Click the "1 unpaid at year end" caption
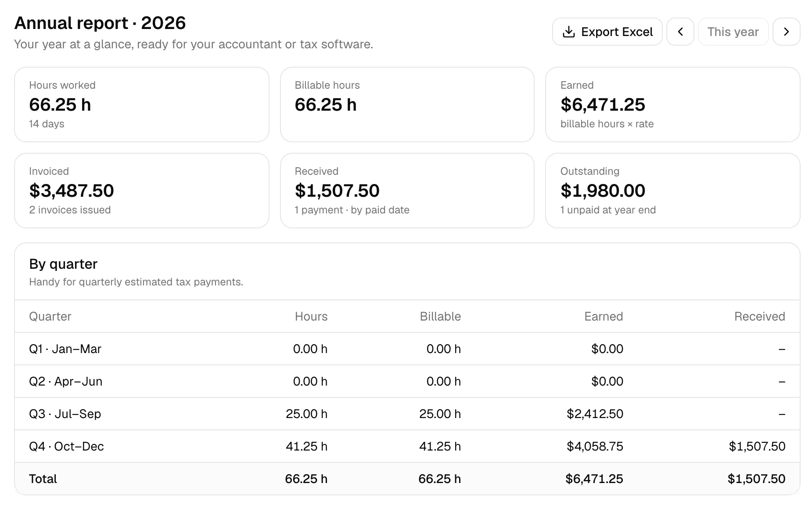Screen dimensions: 812x505 [x=608, y=210]
